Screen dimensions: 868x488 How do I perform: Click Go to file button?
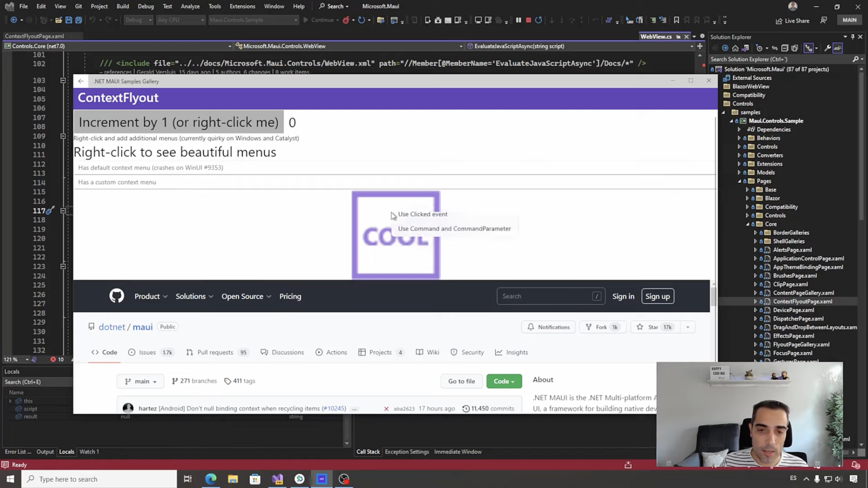tap(462, 381)
